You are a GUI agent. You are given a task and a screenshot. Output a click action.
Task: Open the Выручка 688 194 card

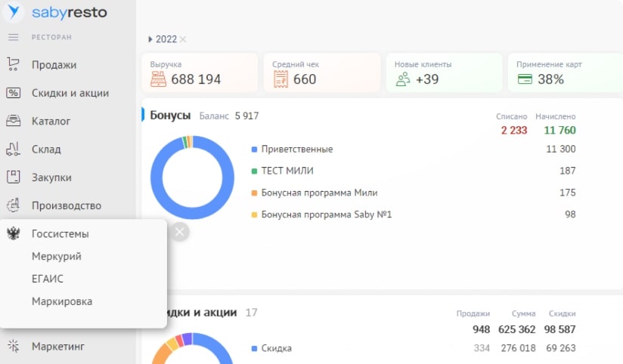[x=200, y=72]
